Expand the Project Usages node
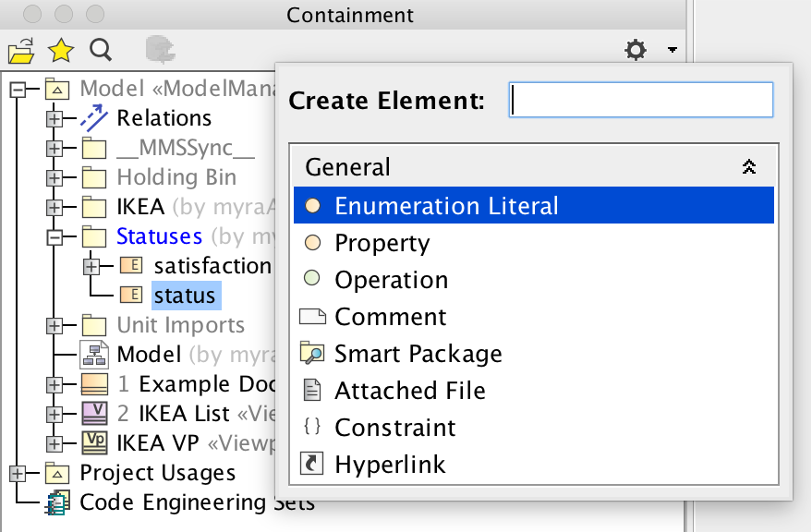 tap(18, 473)
